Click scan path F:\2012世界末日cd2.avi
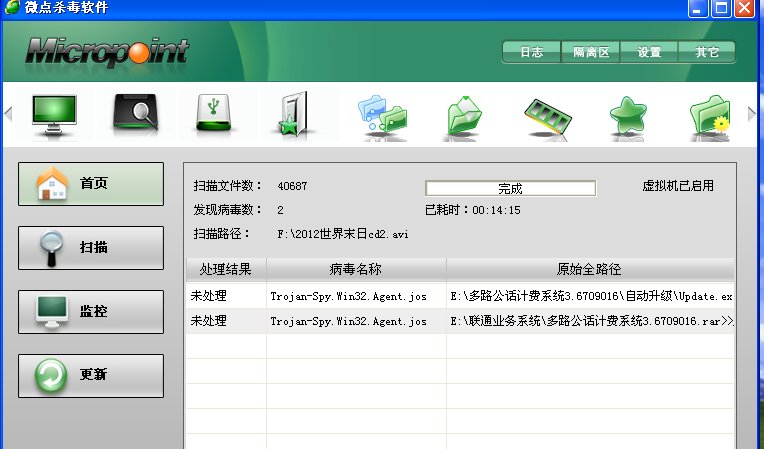 click(x=343, y=234)
